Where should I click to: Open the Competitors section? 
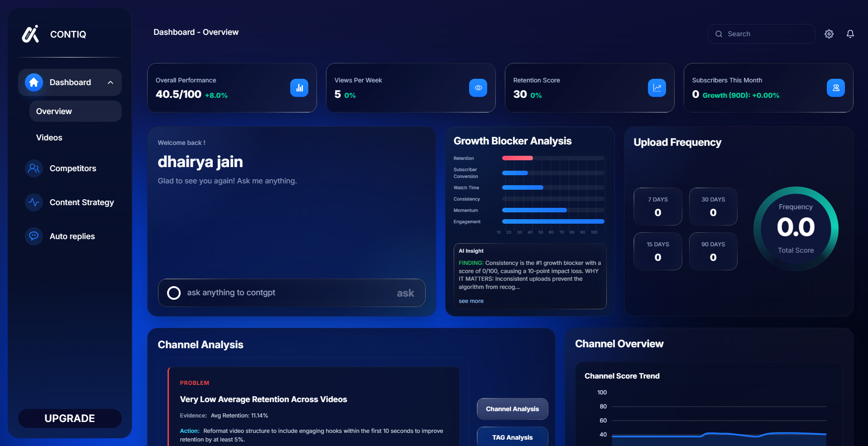(70, 168)
